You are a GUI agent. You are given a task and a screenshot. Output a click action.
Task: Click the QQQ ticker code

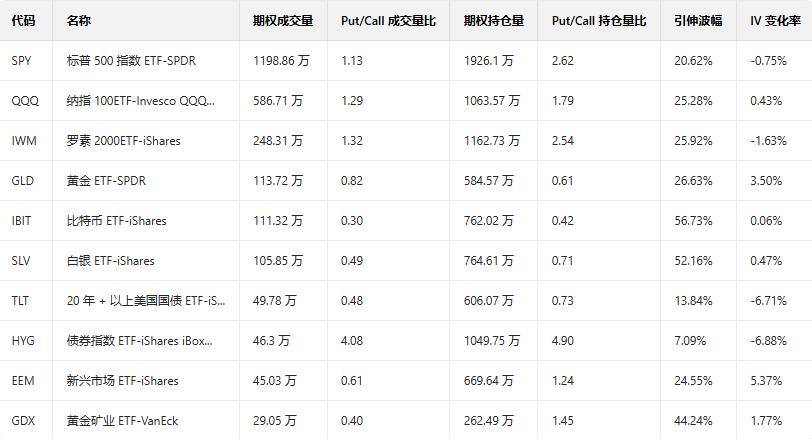25,101
